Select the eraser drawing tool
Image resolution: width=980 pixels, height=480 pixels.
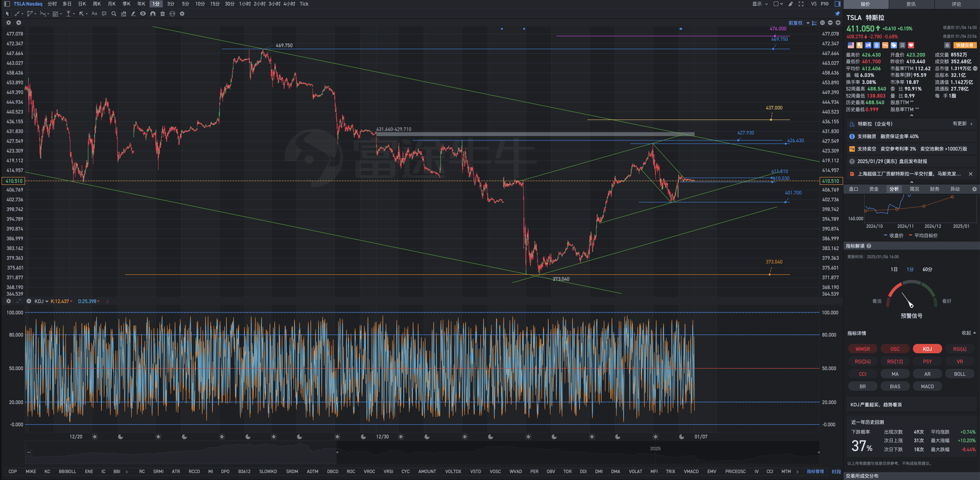click(133, 14)
